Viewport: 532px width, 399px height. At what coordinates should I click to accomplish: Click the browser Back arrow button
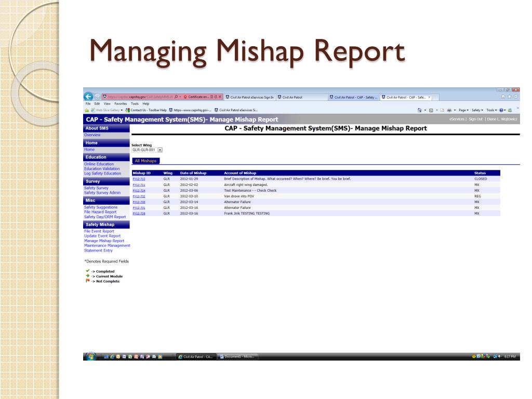point(88,97)
